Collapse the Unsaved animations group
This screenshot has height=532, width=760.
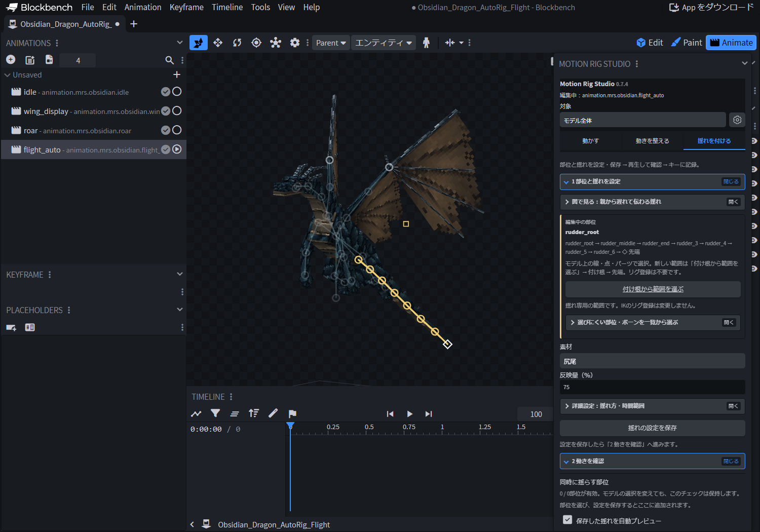coord(8,75)
